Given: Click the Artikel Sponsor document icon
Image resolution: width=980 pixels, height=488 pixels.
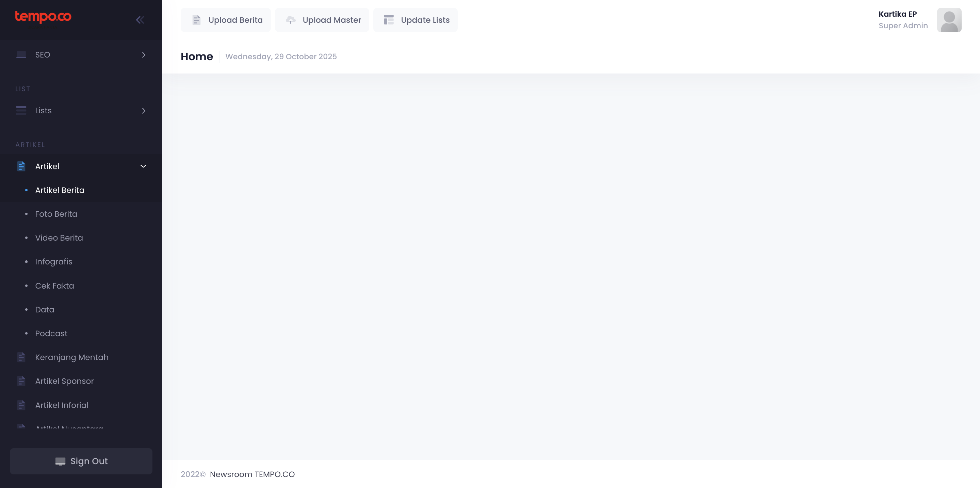Looking at the screenshot, I should pyautogui.click(x=21, y=381).
